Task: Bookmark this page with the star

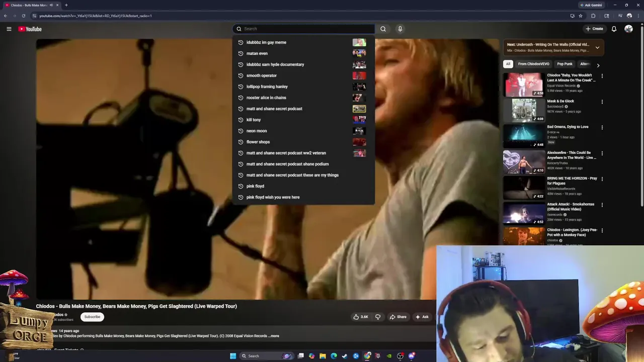Action: [581, 16]
